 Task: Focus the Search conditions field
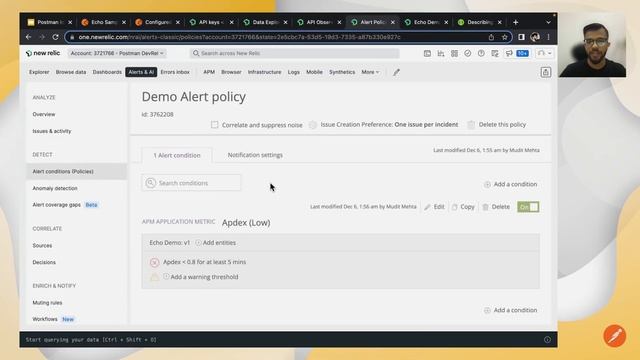191,183
